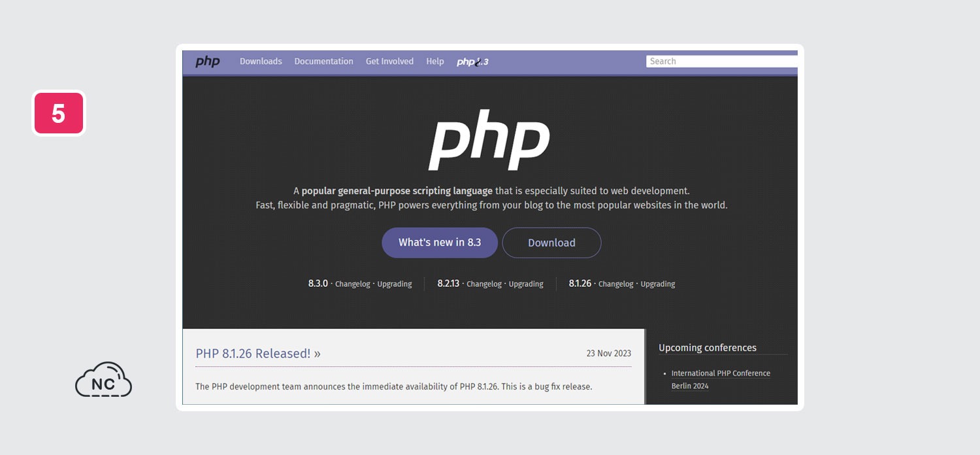Click the Upcoming conferences heading
This screenshot has height=455, width=980.
point(708,348)
